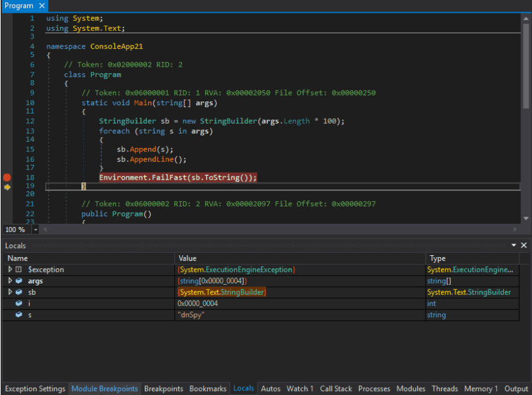Click the red breakpoint marker on line 18
This screenshot has width=532, height=395.
(x=7, y=178)
